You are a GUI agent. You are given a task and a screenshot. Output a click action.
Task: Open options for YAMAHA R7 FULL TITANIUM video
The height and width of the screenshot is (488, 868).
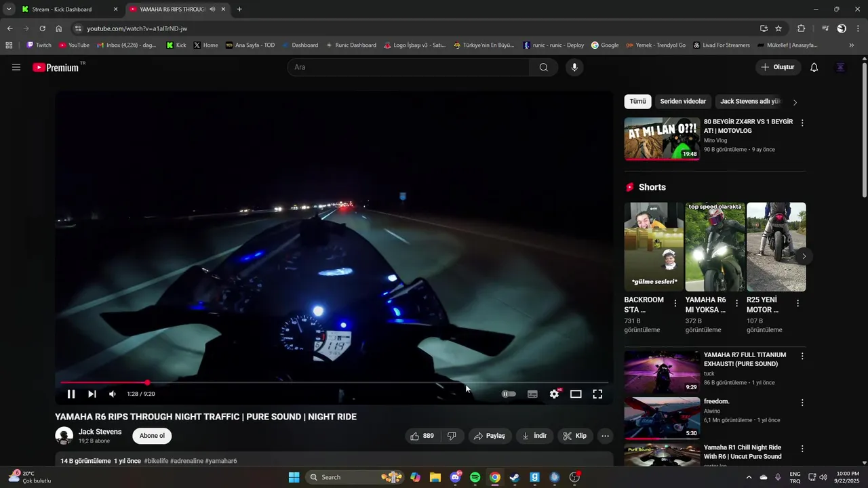(802, 356)
